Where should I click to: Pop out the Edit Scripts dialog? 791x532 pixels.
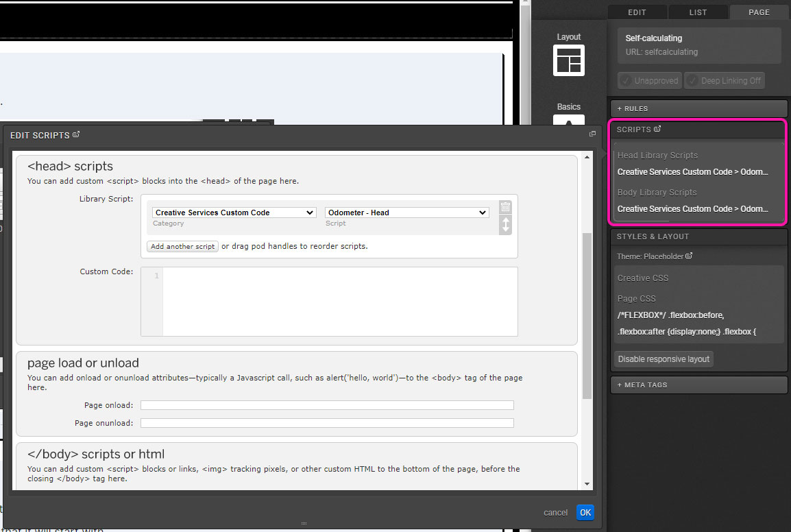[x=592, y=134]
